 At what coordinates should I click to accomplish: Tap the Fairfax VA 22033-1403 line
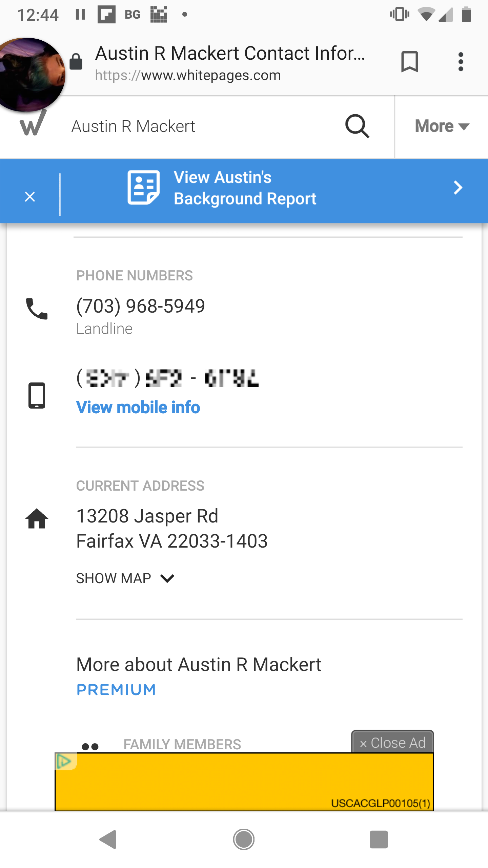click(172, 541)
